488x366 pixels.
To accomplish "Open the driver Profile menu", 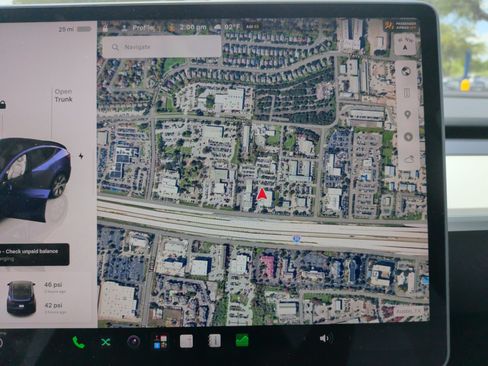I will coord(138,28).
